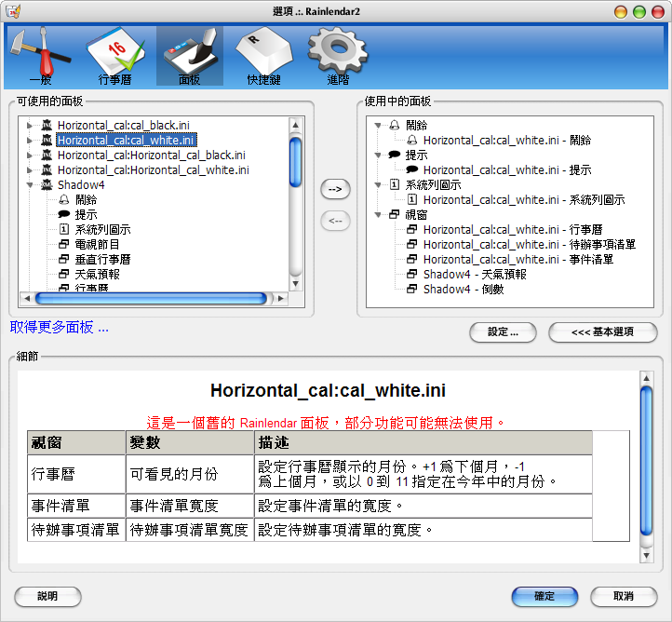This screenshot has height=622, width=672.
Task: Expand the selected Horizontal_cal:cal_white.ini node
Action: pyautogui.click(x=30, y=141)
